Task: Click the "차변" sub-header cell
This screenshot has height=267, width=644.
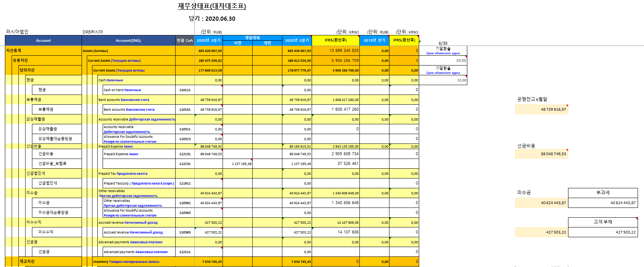Action: point(238,43)
